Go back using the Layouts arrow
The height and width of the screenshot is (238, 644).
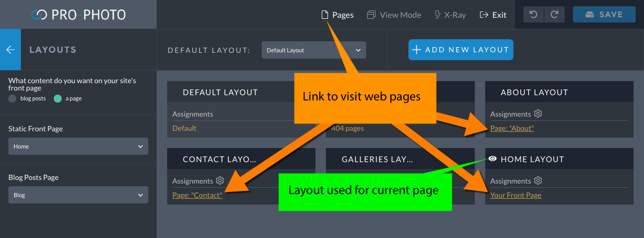click(x=10, y=50)
